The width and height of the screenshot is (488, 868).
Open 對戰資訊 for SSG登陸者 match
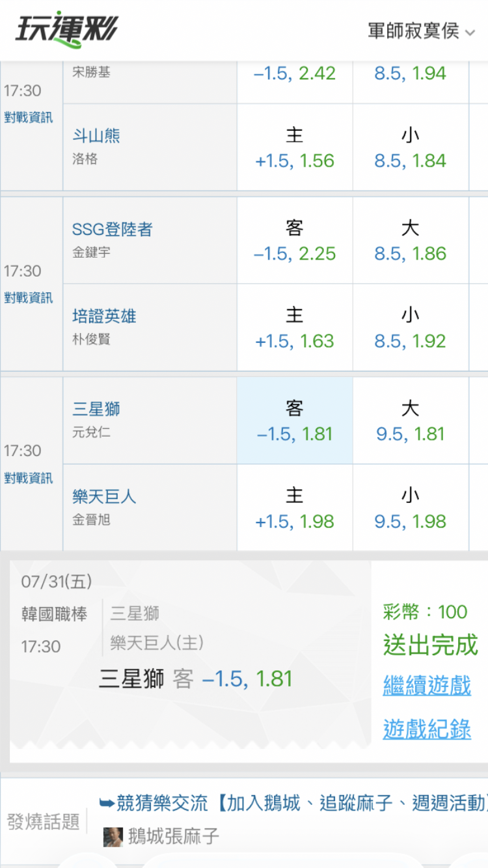(x=29, y=298)
